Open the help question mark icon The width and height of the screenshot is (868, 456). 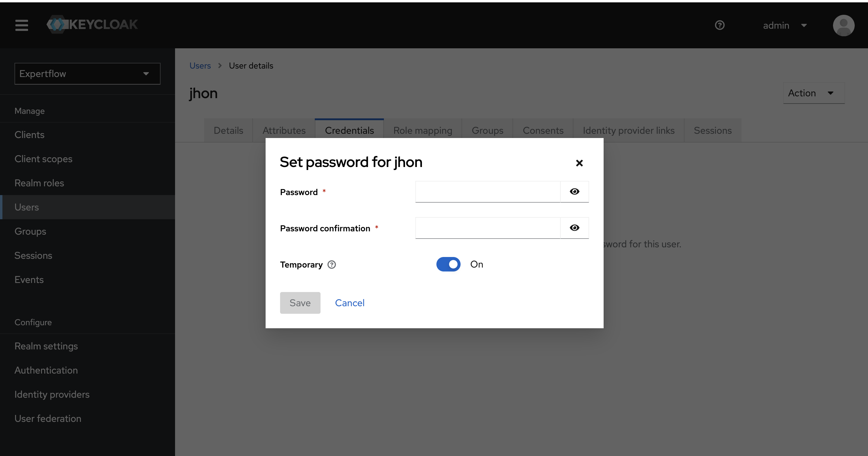pyautogui.click(x=720, y=25)
